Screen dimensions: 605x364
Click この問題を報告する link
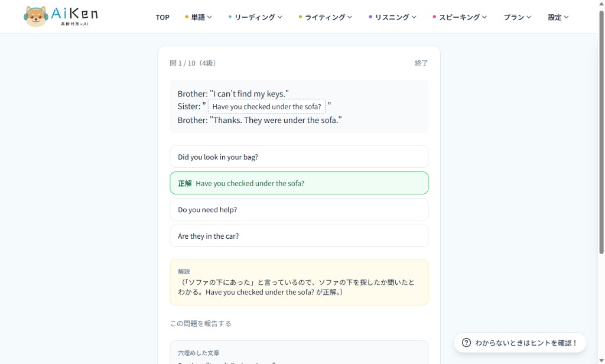click(x=201, y=323)
